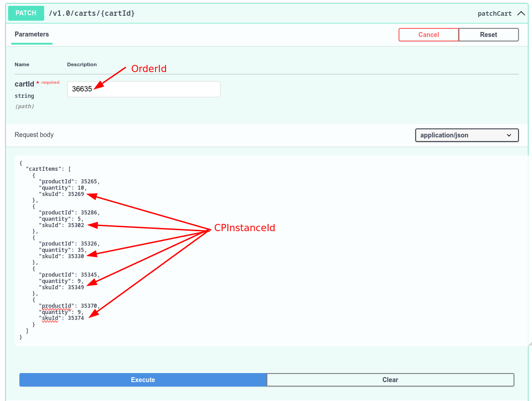Click the "cartItems" key line

[48, 169]
